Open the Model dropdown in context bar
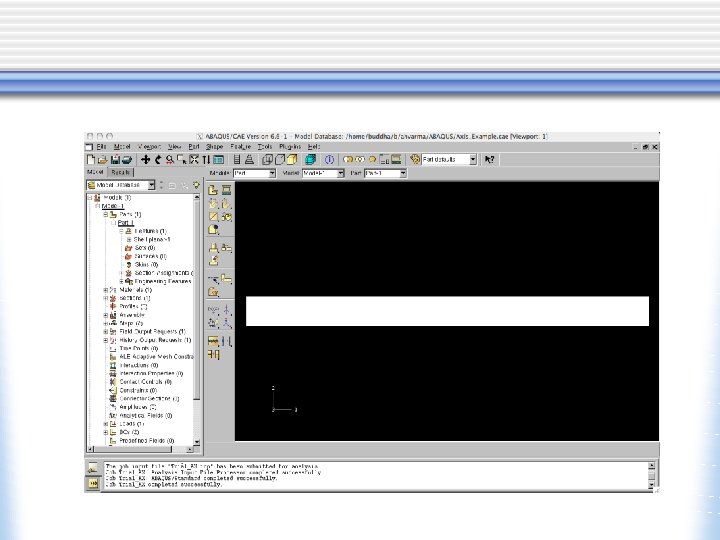This screenshot has height=540, width=720. (x=323, y=173)
